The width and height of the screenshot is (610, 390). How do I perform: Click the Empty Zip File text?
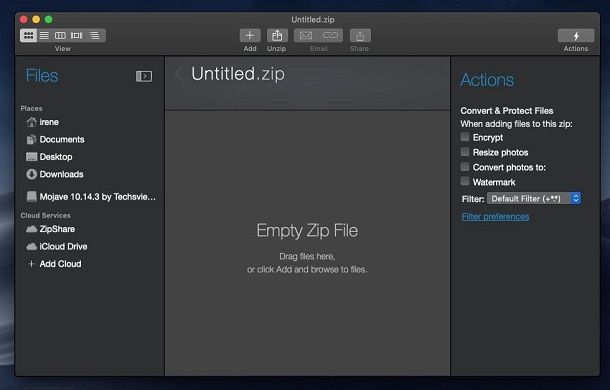(x=307, y=230)
